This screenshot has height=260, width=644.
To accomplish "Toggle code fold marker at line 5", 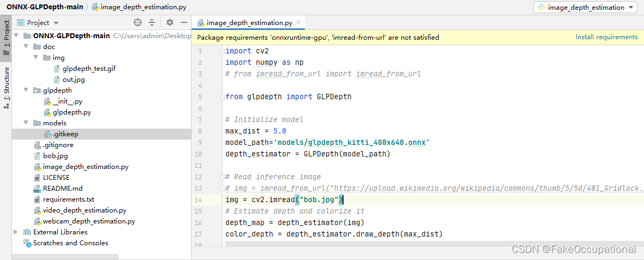I will tap(223, 97).
